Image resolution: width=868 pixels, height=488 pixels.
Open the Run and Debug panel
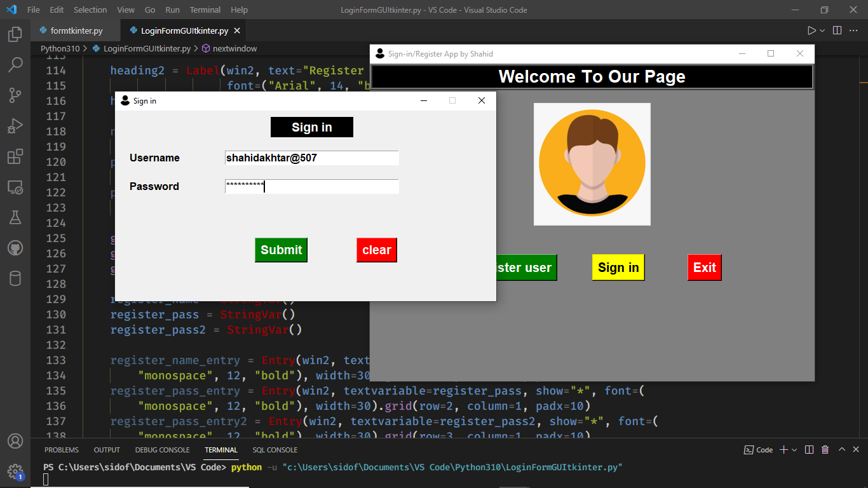pyautogui.click(x=15, y=125)
